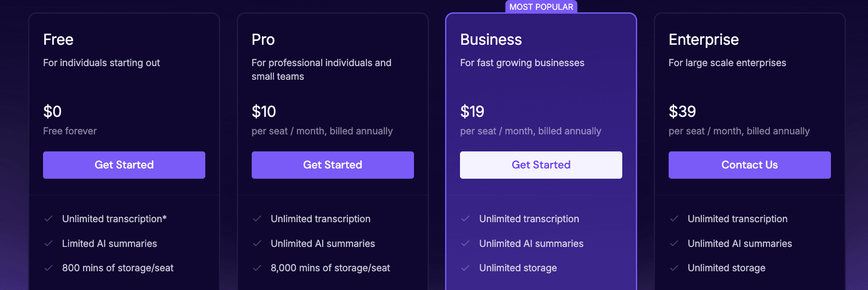Image resolution: width=868 pixels, height=290 pixels.
Task: Click Get Started on the Pro plan
Action: click(x=333, y=165)
